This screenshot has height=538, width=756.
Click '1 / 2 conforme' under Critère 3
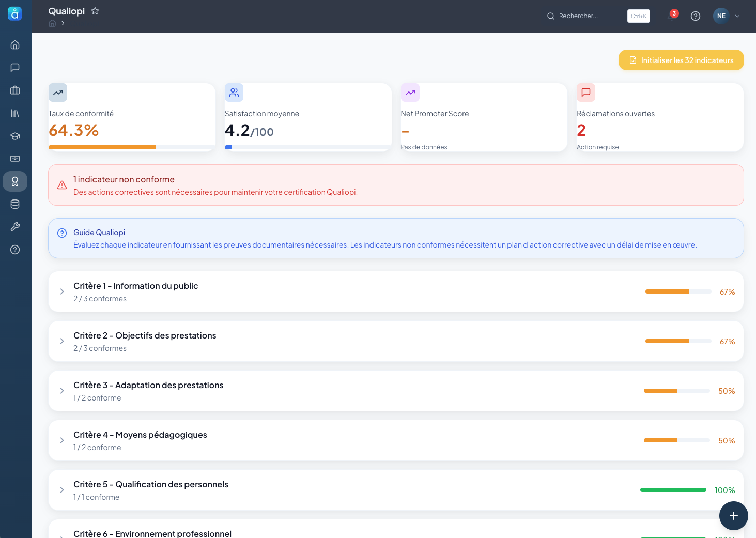coord(97,398)
